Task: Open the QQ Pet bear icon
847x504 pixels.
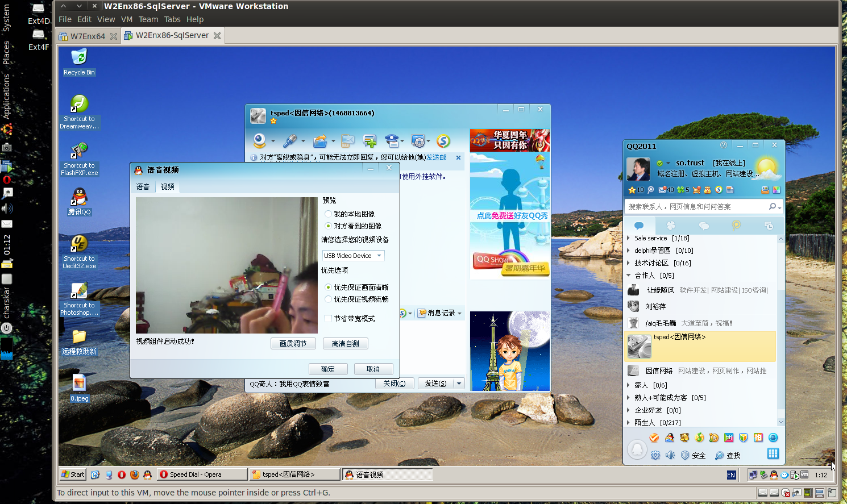Action: [684, 438]
